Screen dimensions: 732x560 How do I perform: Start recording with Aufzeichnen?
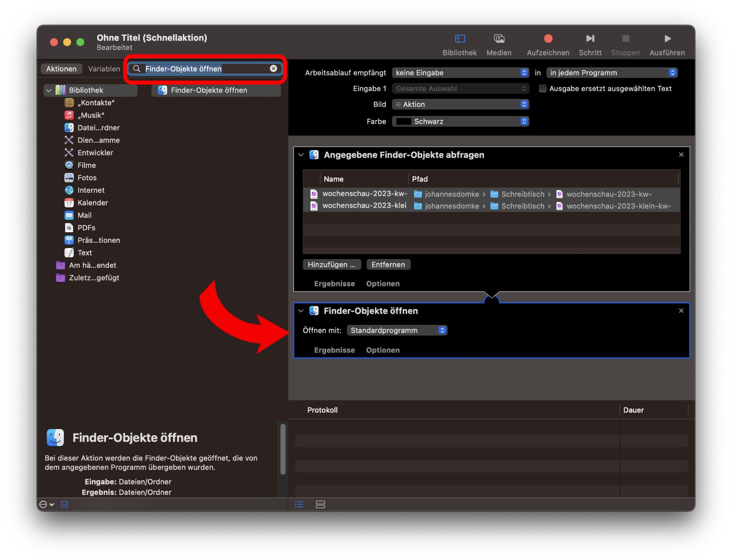tap(548, 39)
